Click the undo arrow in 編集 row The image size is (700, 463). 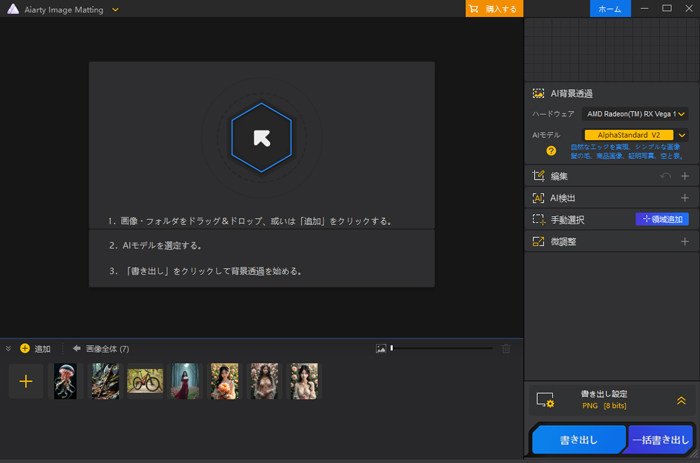click(667, 176)
